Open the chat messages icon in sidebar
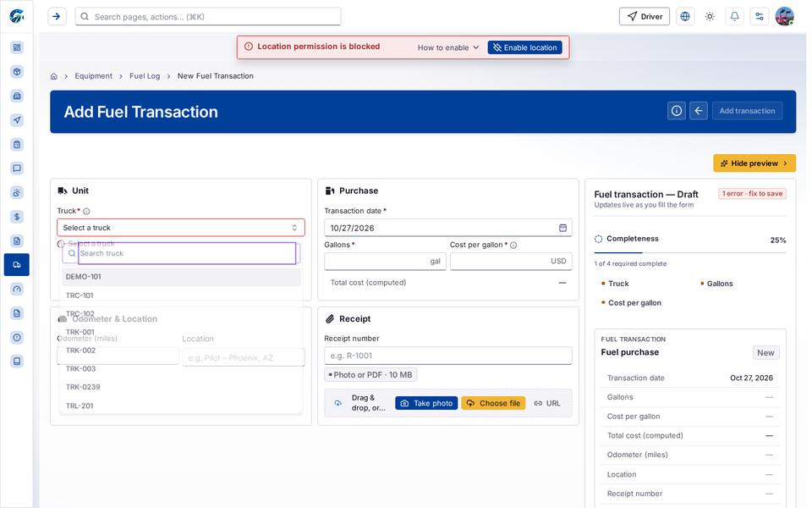The height and width of the screenshot is (508, 812). (x=17, y=168)
